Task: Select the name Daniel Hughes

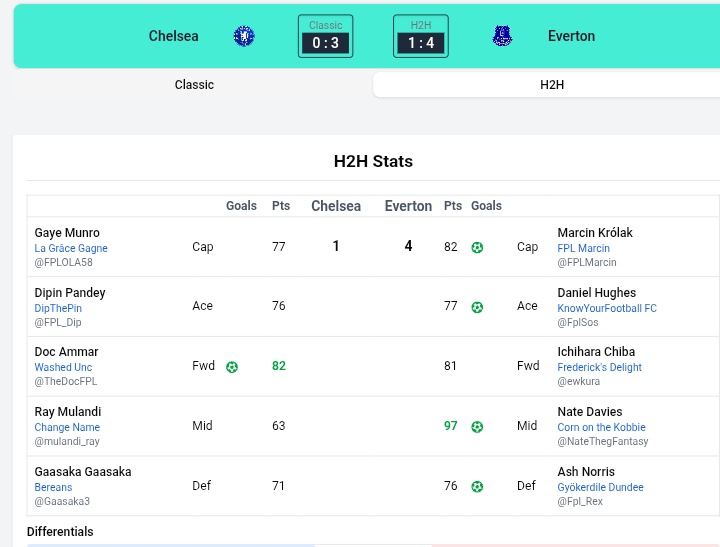Action: pyautogui.click(x=596, y=293)
